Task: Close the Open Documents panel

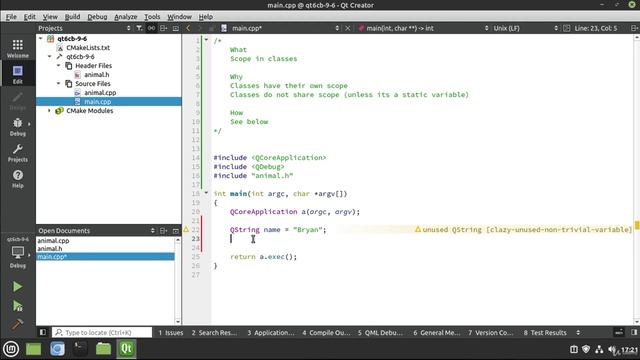Action: (x=176, y=231)
